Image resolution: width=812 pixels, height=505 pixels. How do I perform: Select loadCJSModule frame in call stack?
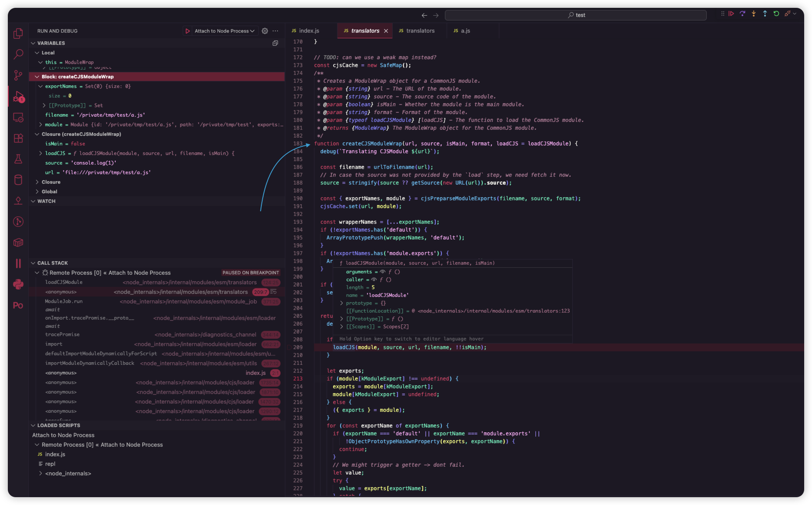pyautogui.click(x=157, y=283)
